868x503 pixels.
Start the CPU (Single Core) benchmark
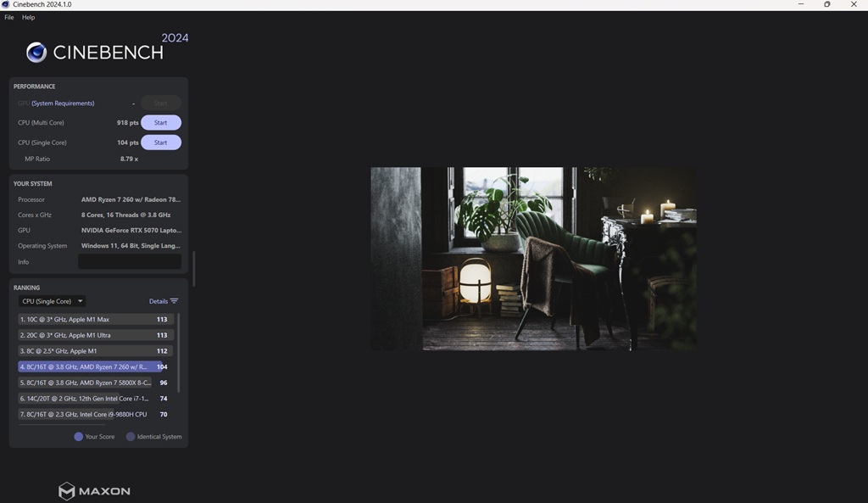click(160, 143)
